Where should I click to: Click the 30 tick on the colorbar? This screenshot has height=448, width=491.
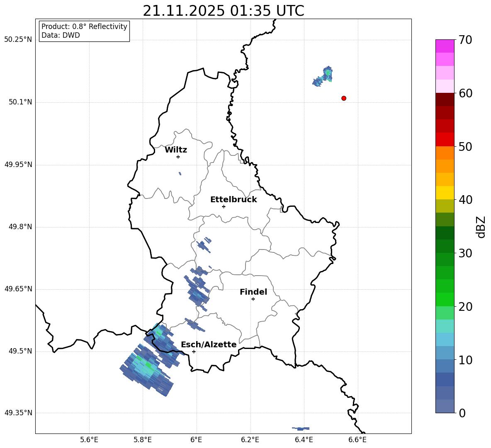[x=465, y=253]
